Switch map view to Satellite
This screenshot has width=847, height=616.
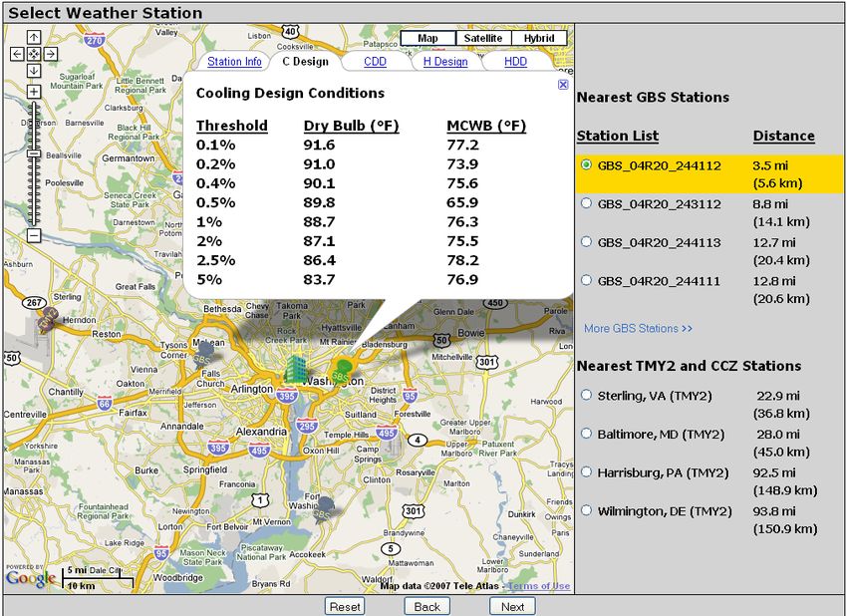[x=483, y=38]
